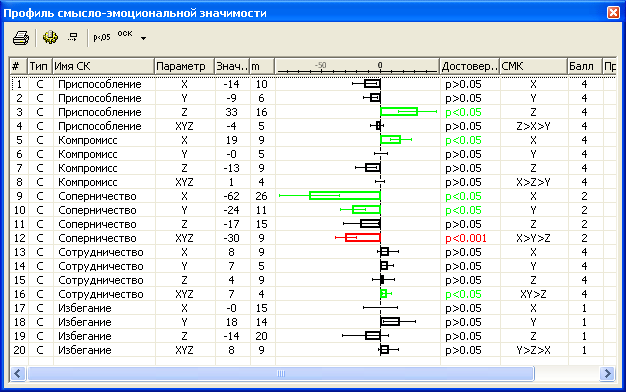Image resolution: width=626 pixels, height=392 pixels.
Task: Select row 13 Сотрудничество name cell
Action: [101, 252]
